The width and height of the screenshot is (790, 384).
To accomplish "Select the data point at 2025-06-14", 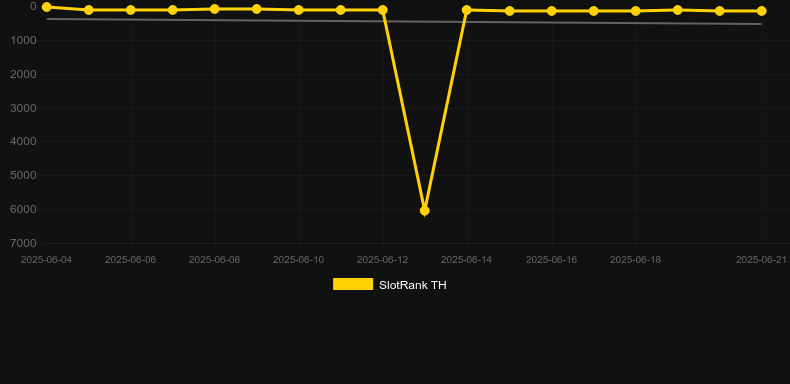I will point(467,10).
